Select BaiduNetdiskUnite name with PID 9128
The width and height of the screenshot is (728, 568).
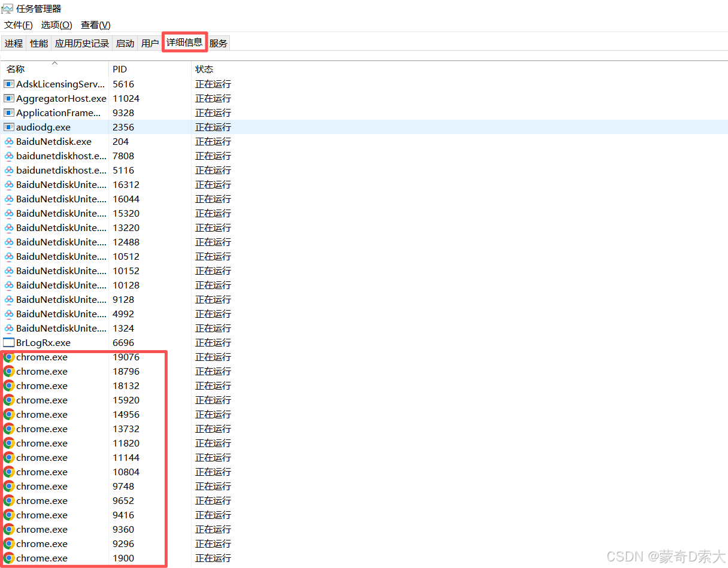tap(61, 299)
